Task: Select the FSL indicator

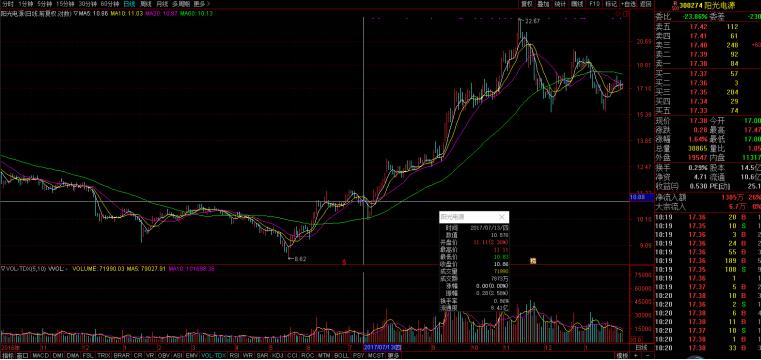Action: (88, 355)
